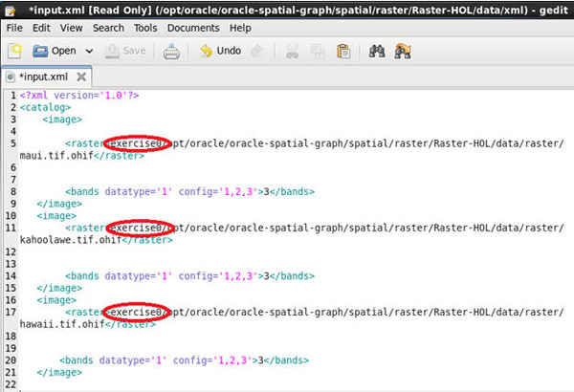Click the <image> tag on line 3
Screen dimensions: 574x392
coord(62,120)
